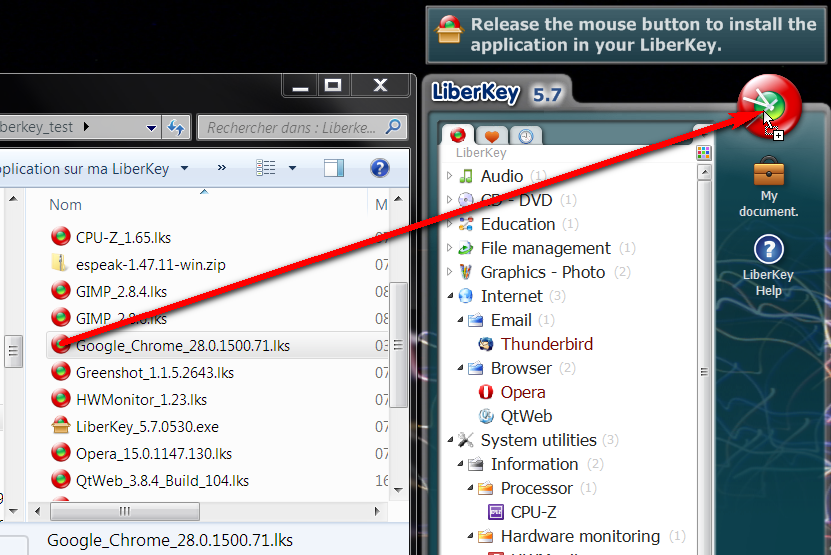Open Explorer help blue question mark icon

point(379,168)
